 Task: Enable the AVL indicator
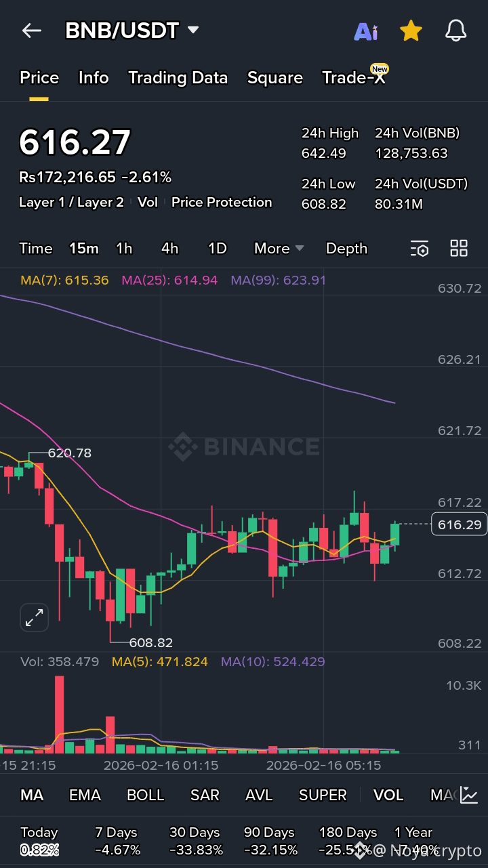pos(258,795)
